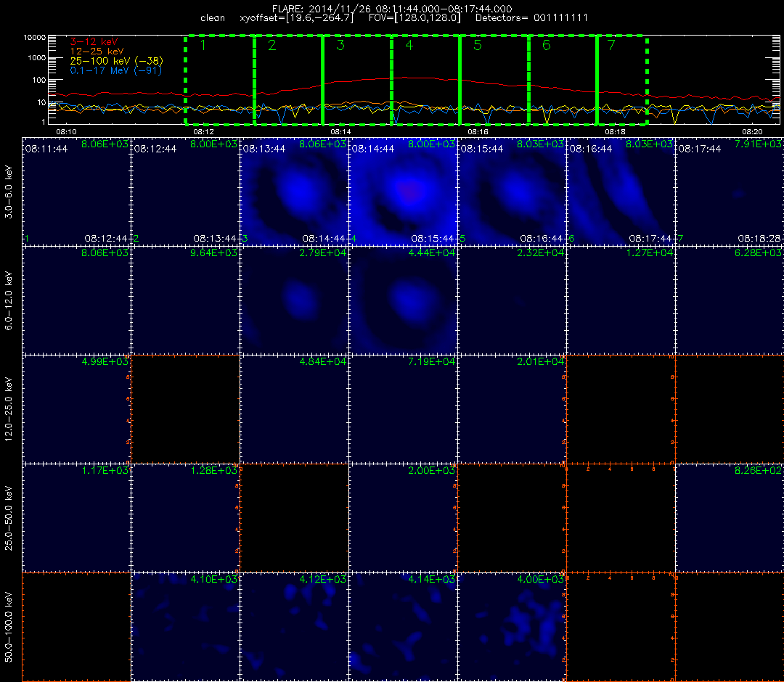Select interval 5 label in light curve panel
Image resolution: width=784 pixels, height=682 pixels.
click(x=478, y=45)
